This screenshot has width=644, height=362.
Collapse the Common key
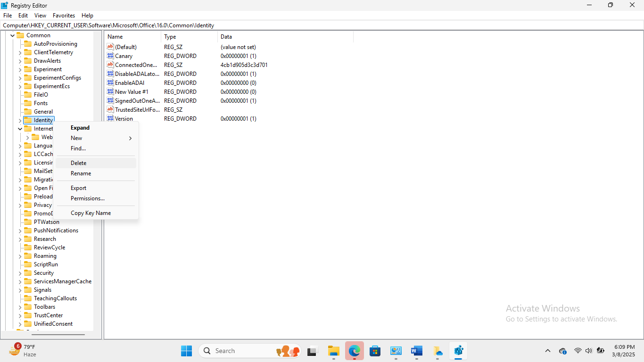[x=13, y=35]
